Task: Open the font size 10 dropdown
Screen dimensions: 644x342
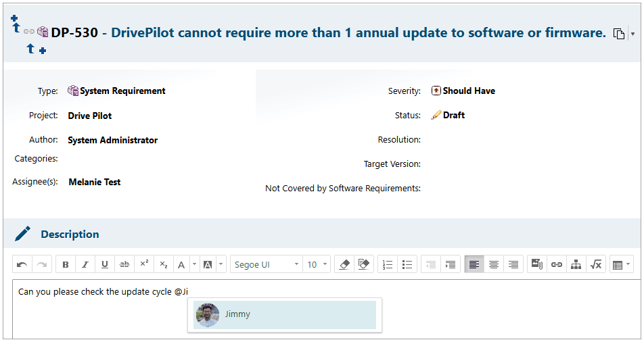Action: 317,264
